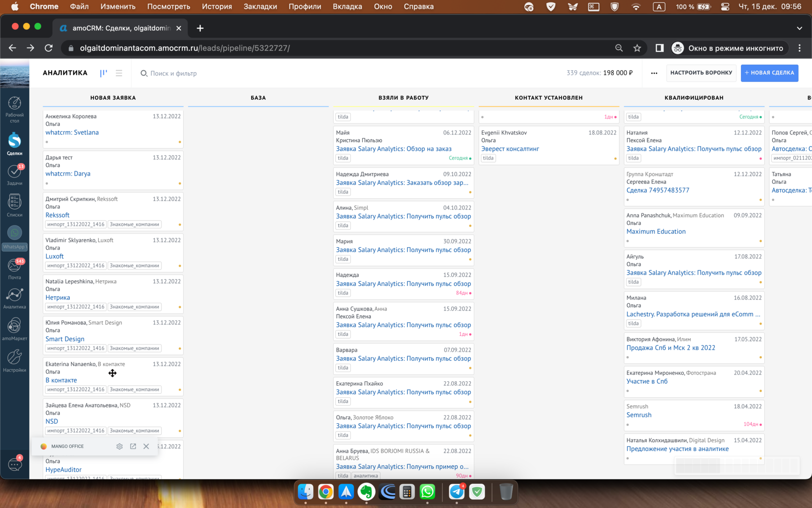Open Профили menu in menu bar
The image size is (812, 508).
click(x=305, y=7)
